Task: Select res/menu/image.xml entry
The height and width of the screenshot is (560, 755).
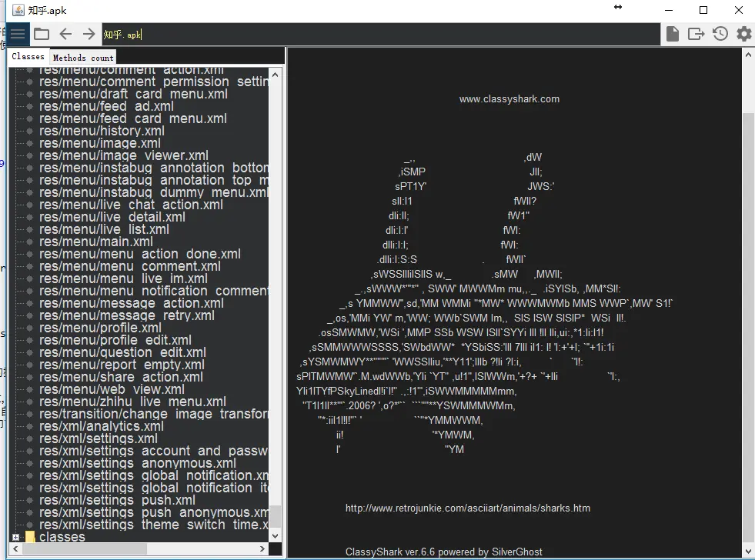Action: [100, 143]
